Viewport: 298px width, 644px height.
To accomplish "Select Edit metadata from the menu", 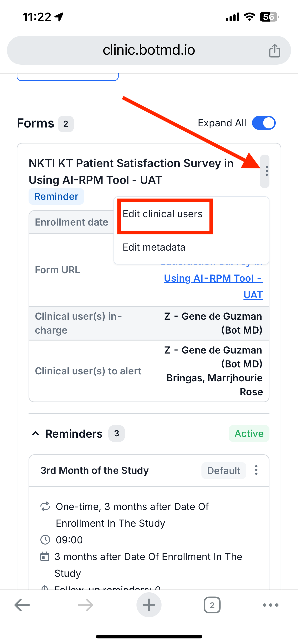I will click(x=154, y=247).
